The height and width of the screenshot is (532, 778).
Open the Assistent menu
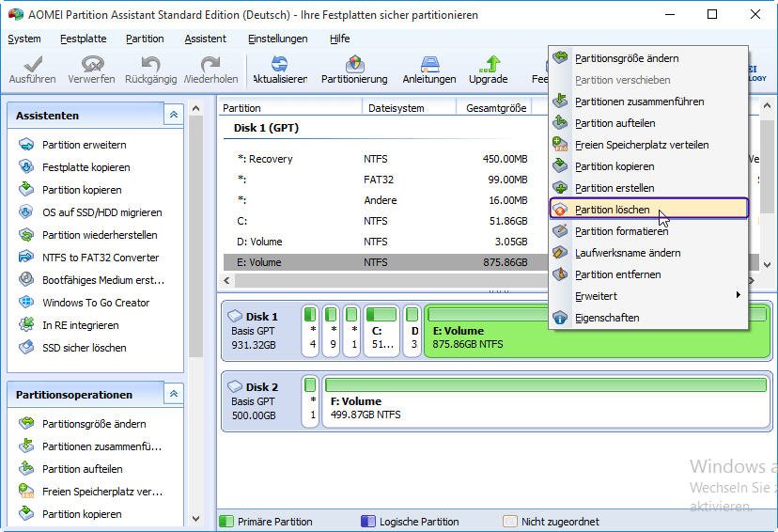click(206, 39)
